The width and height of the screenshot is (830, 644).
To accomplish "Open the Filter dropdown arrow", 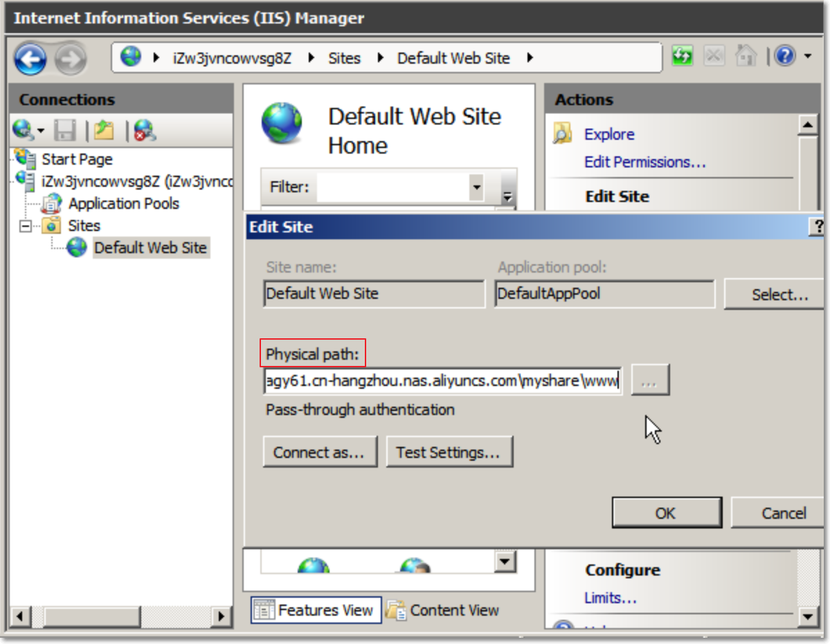I will click(x=476, y=187).
